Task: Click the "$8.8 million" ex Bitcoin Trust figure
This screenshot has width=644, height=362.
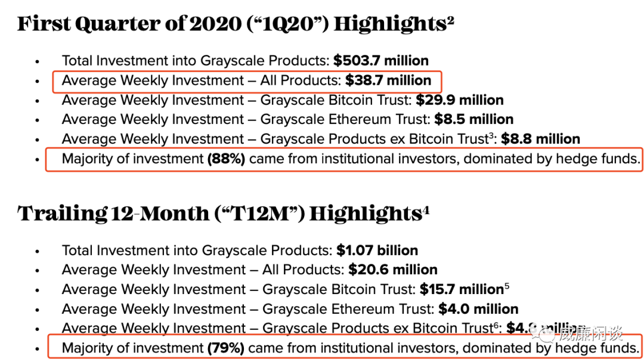Action: [x=540, y=140]
